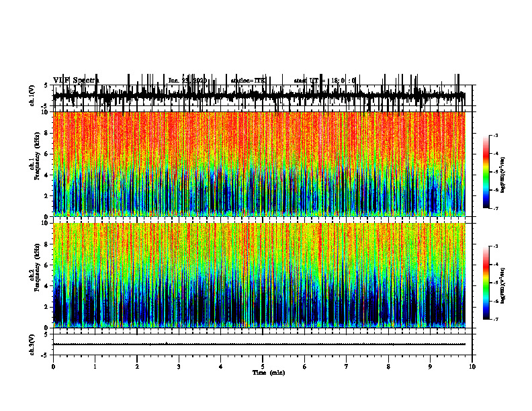Click the 'ch.3(V)' waveform axis label
This screenshot has width=532, height=411.
pos(32,345)
